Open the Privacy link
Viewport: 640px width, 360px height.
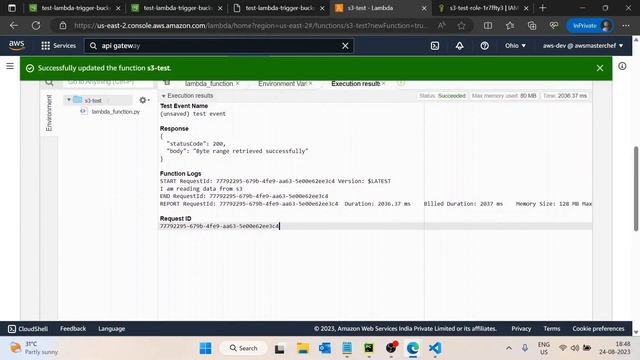pos(521,329)
